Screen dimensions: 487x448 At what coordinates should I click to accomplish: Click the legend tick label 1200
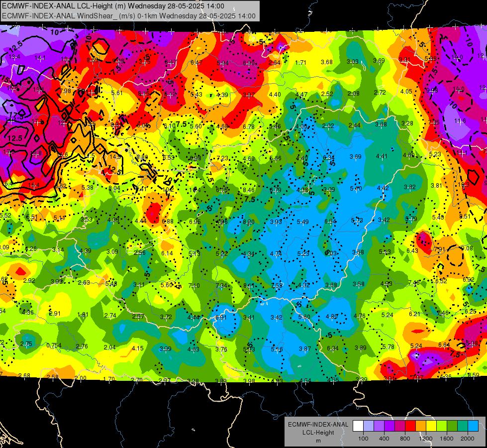coord(426,439)
